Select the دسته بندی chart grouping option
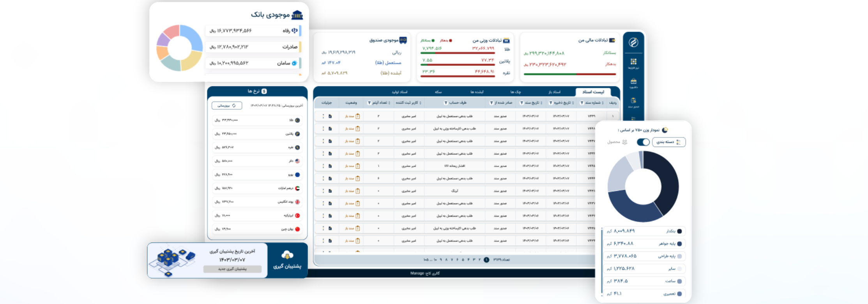The image size is (868, 304). tap(669, 142)
